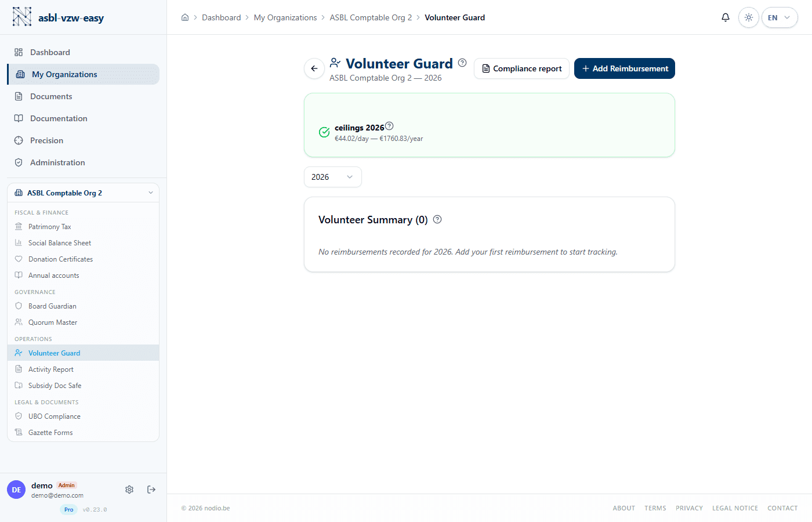Open help icon beside Volunteer Summary
The width and height of the screenshot is (812, 522).
tap(437, 219)
